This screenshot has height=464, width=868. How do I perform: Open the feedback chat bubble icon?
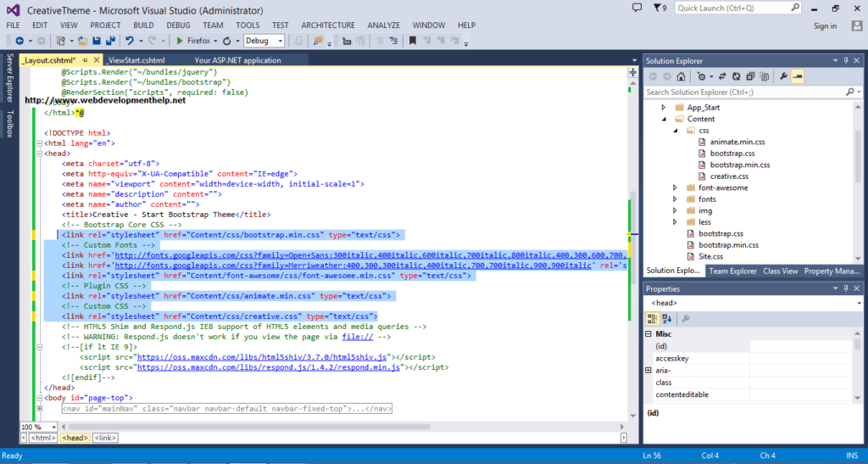tap(637, 8)
